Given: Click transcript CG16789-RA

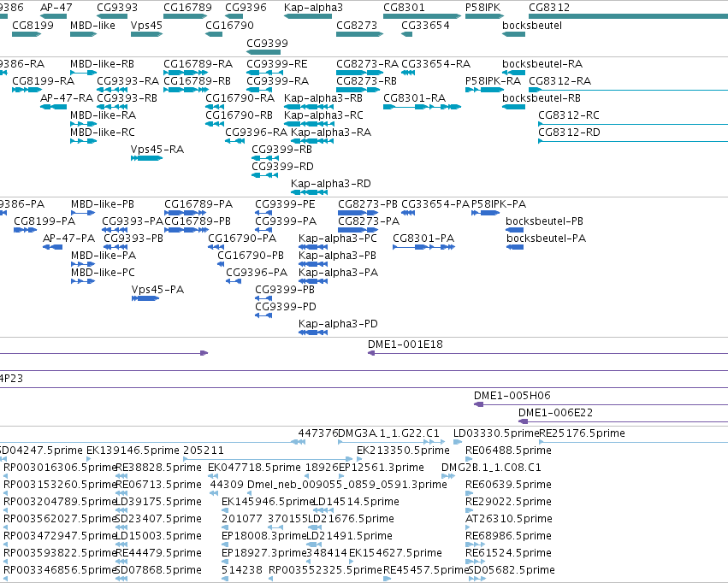Looking at the screenshot, I should [x=198, y=64].
